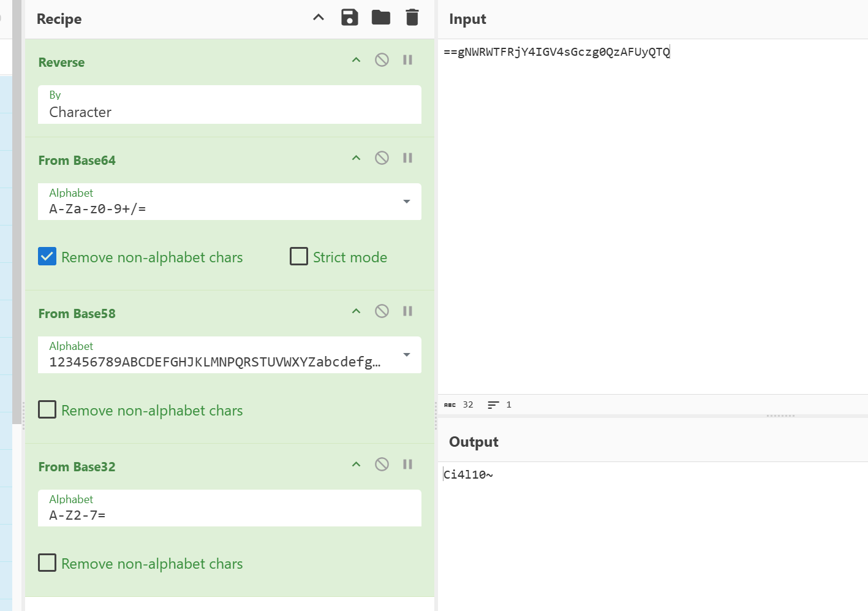Clear the recipe with trash icon

tap(412, 18)
